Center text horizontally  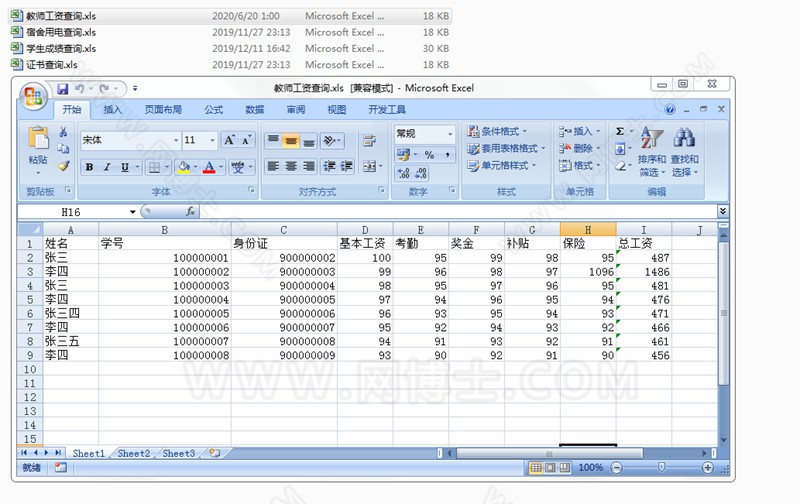point(291,166)
